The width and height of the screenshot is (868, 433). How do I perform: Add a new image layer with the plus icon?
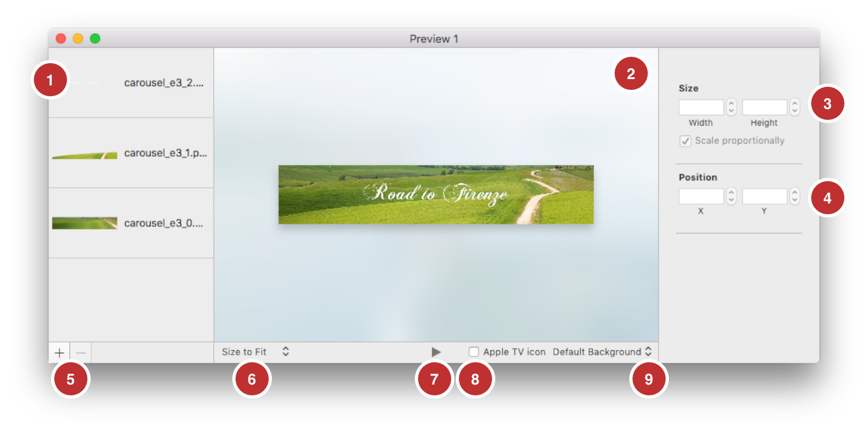pyautogui.click(x=59, y=351)
